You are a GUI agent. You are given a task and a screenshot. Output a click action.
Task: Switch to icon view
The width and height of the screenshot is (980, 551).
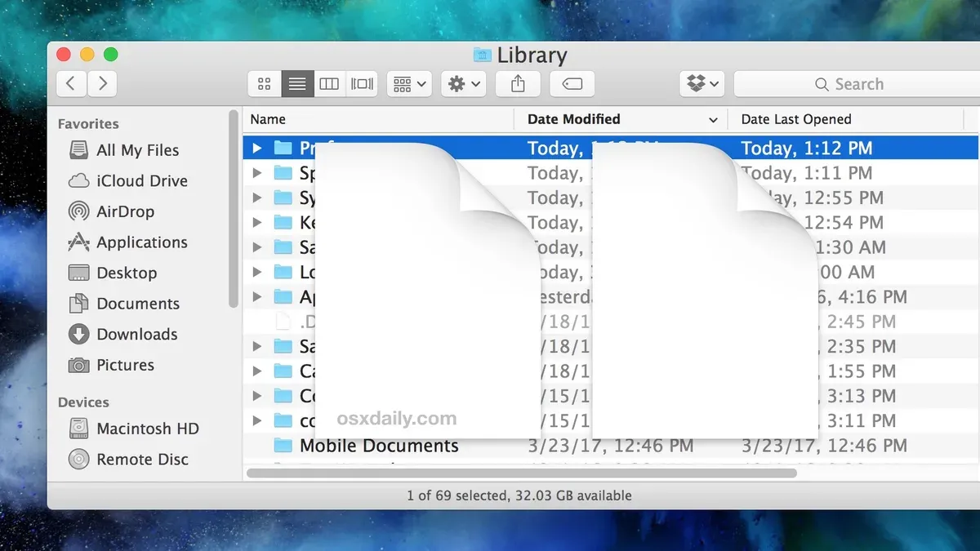click(265, 84)
